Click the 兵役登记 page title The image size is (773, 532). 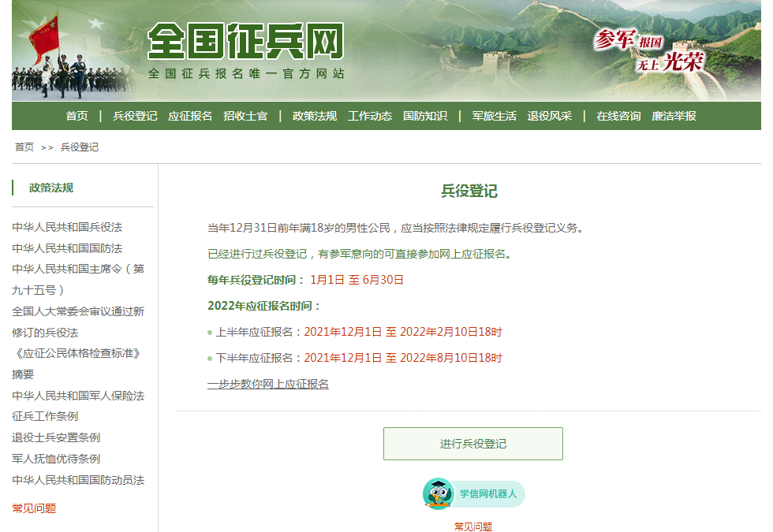tap(469, 191)
